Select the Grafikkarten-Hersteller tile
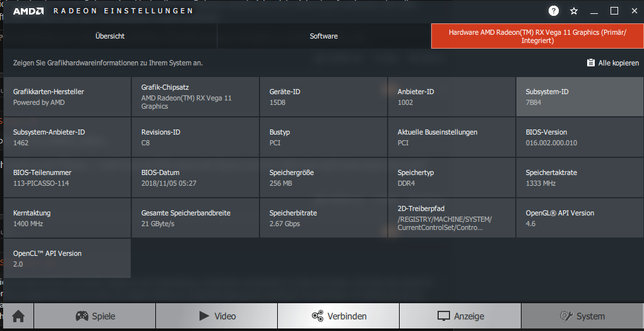The width and height of the screenshot is (644, 331). click(x=68, y=97)
